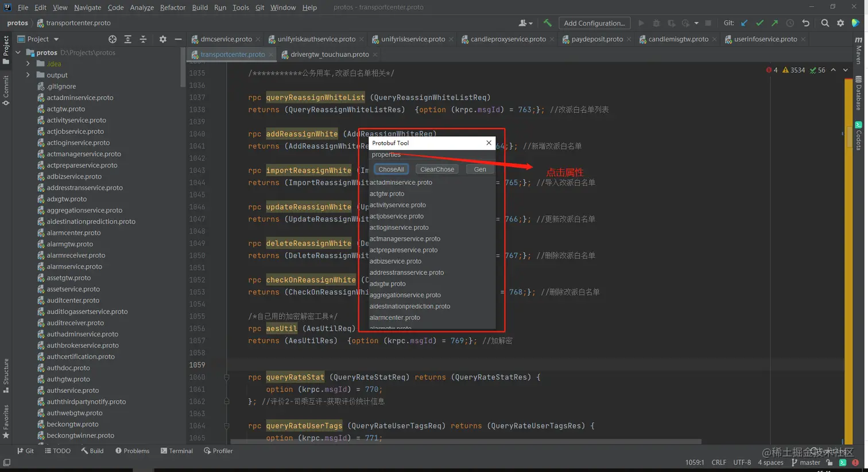Click the ChoseAll button

point(391,169)
